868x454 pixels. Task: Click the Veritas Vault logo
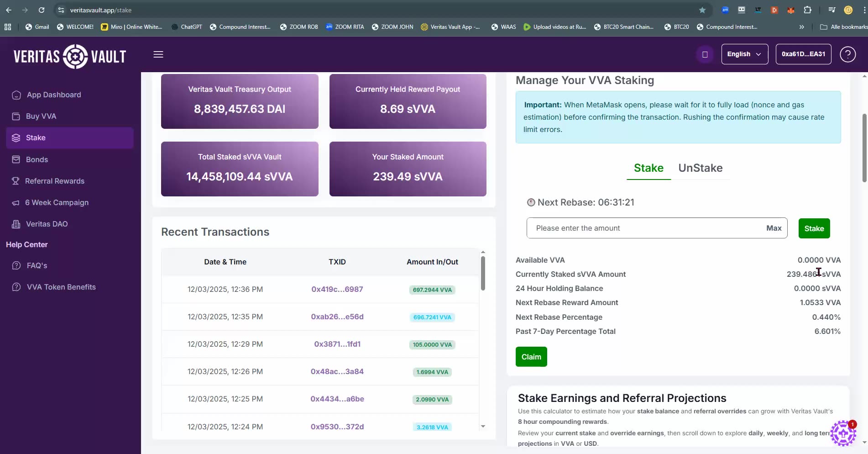pos(69,56)
